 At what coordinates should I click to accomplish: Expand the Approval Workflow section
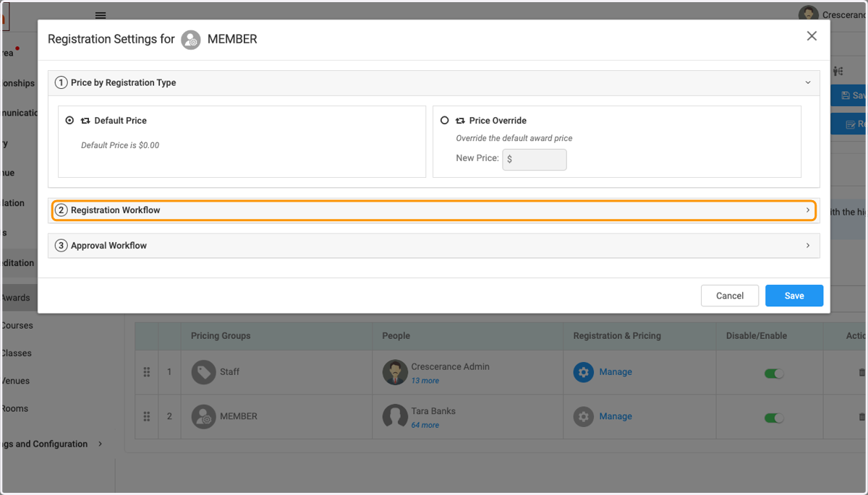point(434,246)
